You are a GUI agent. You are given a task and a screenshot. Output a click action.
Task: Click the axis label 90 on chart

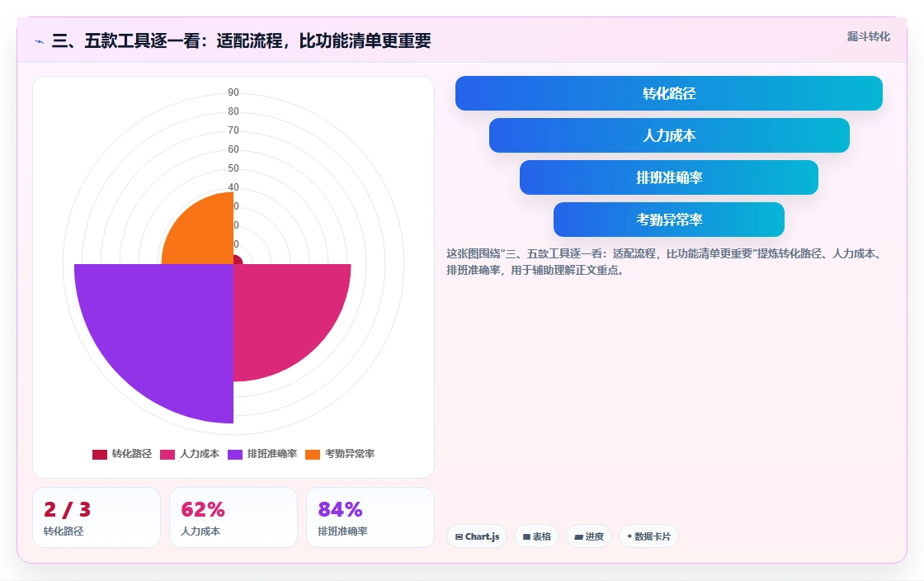[233, 92]
